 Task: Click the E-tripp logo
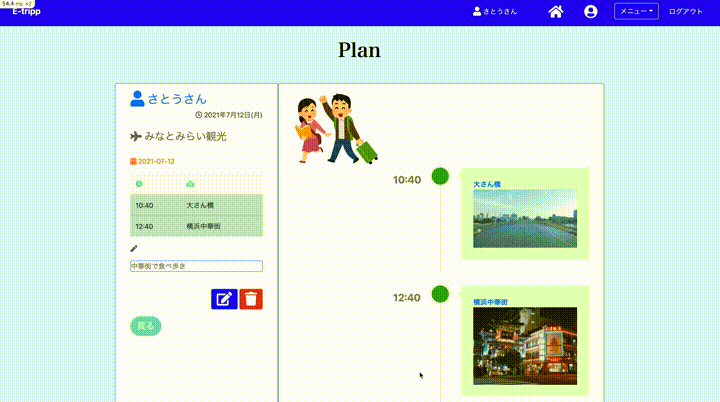coord(26,11)
